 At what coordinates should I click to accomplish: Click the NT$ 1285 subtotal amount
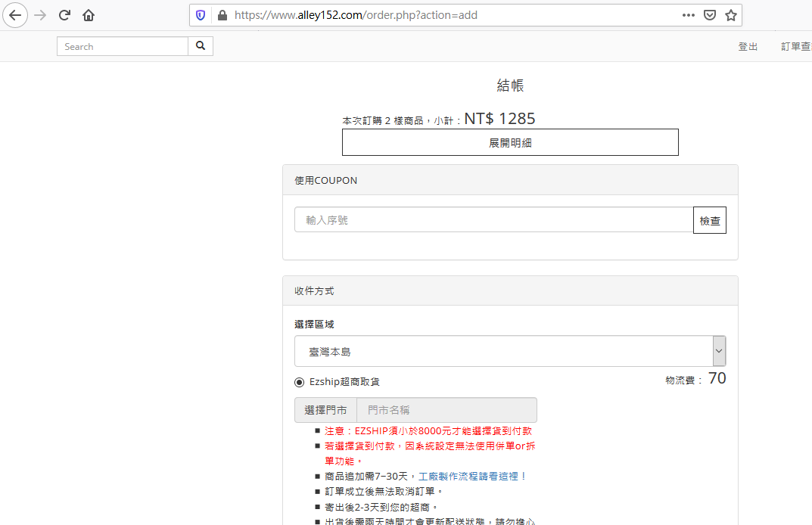[499, 119]
